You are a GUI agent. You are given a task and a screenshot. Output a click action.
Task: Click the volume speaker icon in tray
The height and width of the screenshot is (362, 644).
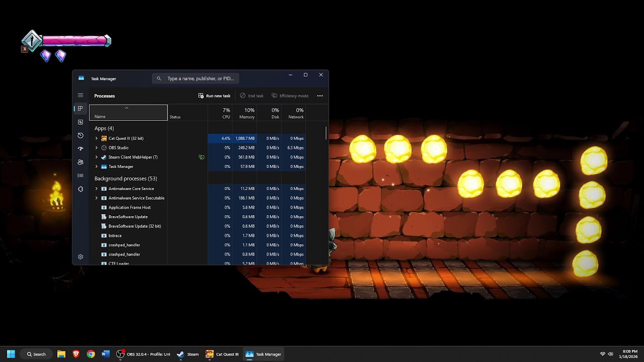pos(610,354)
